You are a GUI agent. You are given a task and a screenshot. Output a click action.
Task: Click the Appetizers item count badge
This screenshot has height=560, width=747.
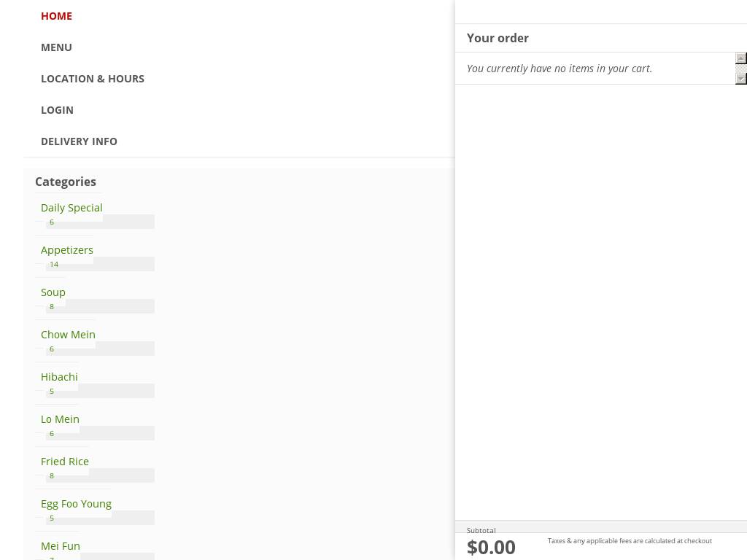pyautogui.click(x=54, y=265)
